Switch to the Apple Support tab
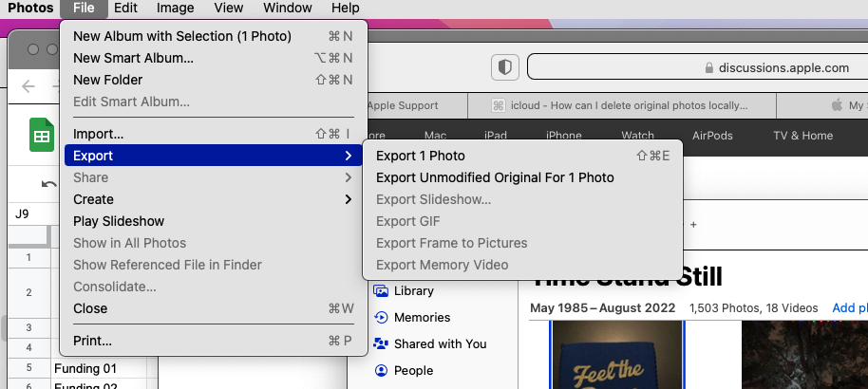The image size is (868, 389). click(403, 105)
